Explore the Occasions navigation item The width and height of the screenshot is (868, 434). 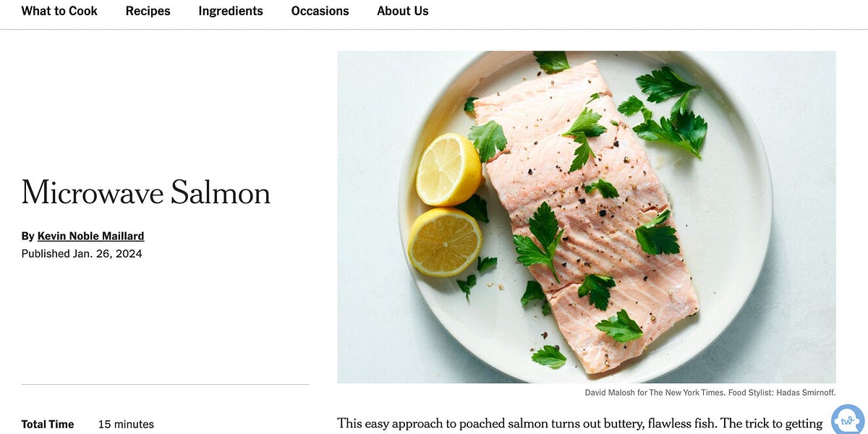pos(320,11)
